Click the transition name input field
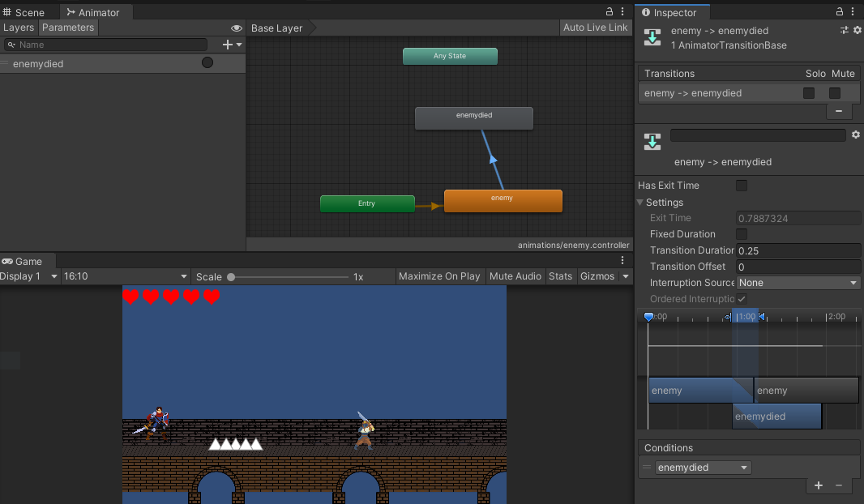 tap(758, 135)
